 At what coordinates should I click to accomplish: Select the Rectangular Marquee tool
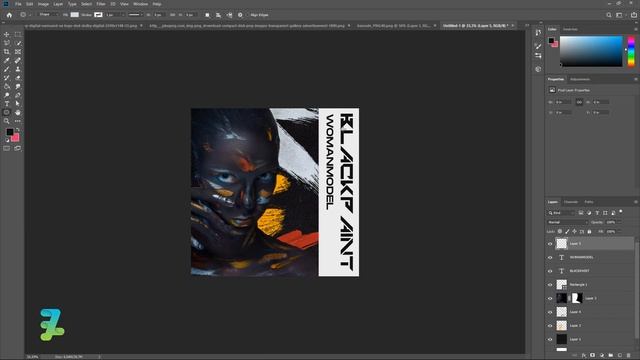coord(18,35)
